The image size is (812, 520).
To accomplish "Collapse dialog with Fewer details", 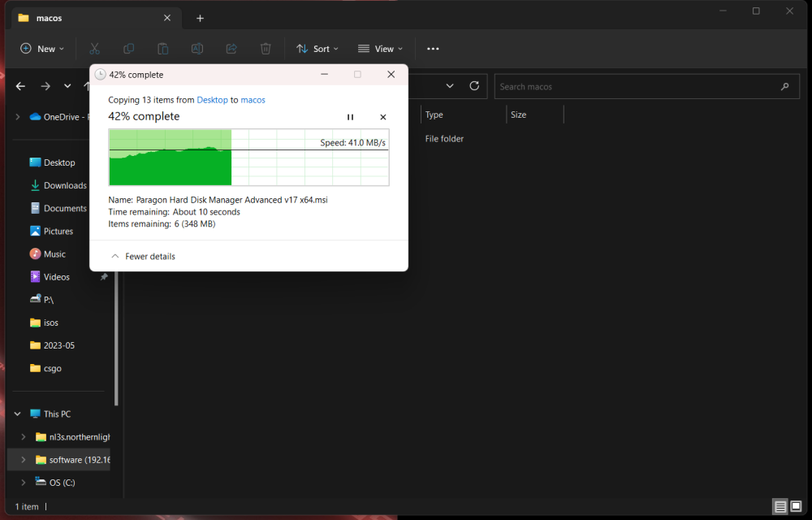I will (144, 257).
